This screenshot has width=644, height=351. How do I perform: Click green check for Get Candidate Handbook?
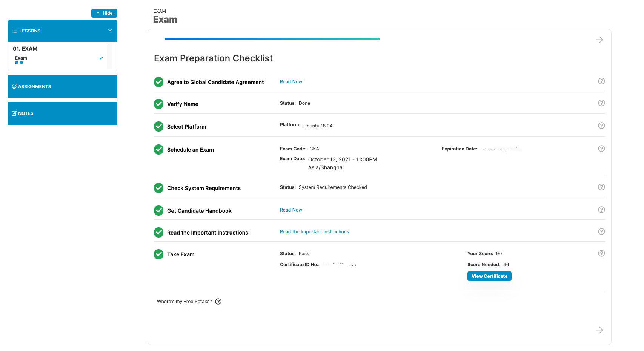(x=158, y=210)
